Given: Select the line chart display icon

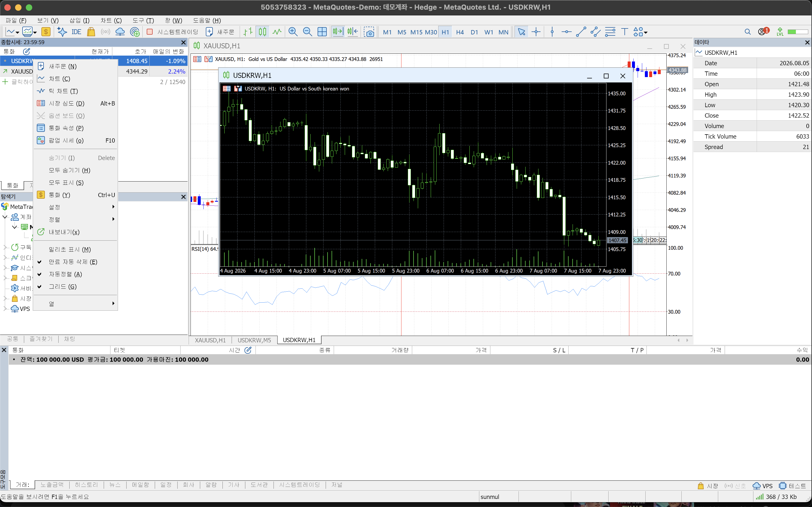Looking at the screenshot, I should click(277, 32).
